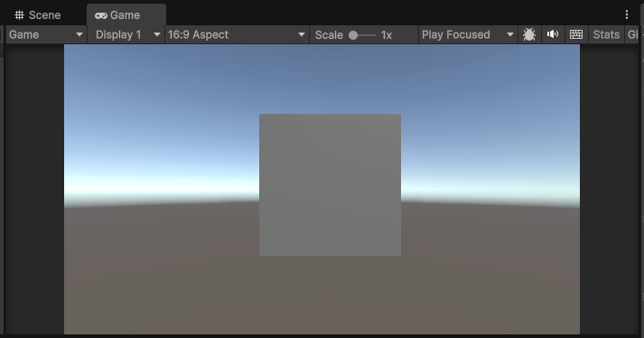Click the partially visible Gizmos button

[x=632, y=34]
